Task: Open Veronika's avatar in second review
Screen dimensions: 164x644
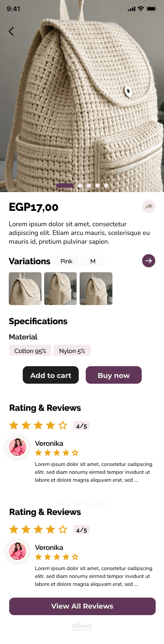Action: pos(17,551)
